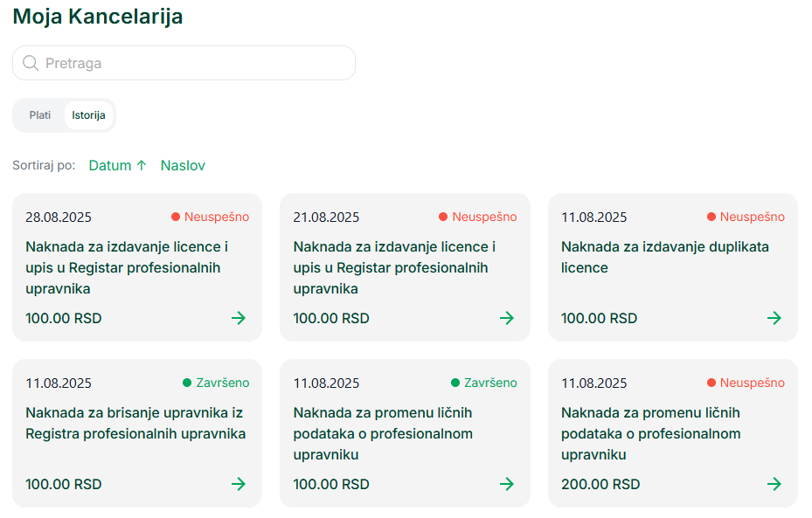Select the Istorija tab
The width and height of the screenshot is (812, 518).
coord(89,114)
